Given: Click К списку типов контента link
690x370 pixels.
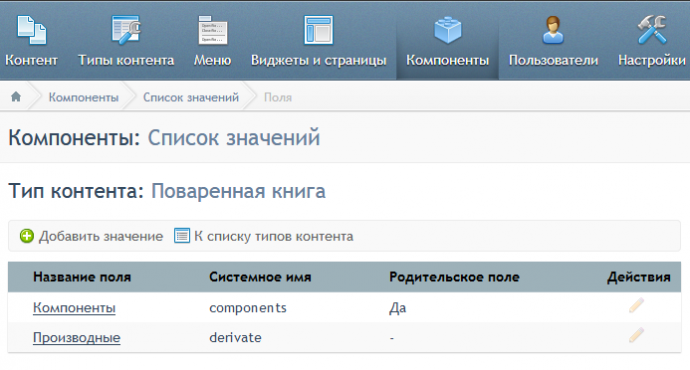Looking at the screenshot, I should (274, 236).
